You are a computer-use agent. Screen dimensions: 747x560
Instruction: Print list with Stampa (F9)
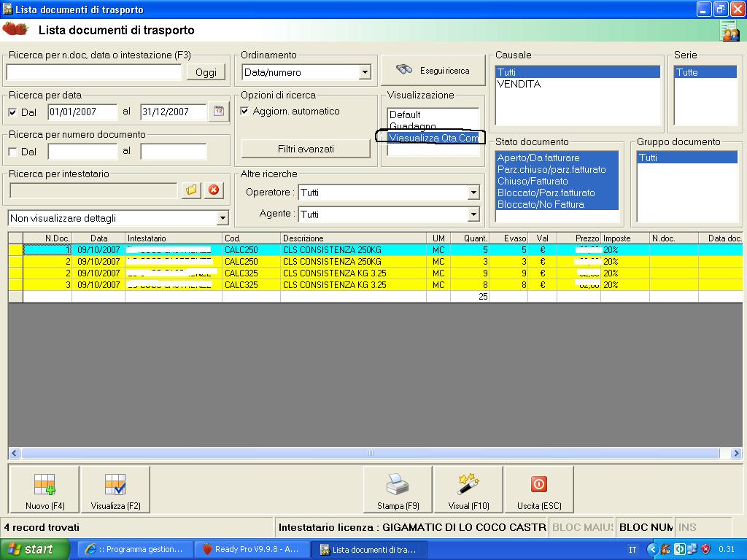[398, 489]
